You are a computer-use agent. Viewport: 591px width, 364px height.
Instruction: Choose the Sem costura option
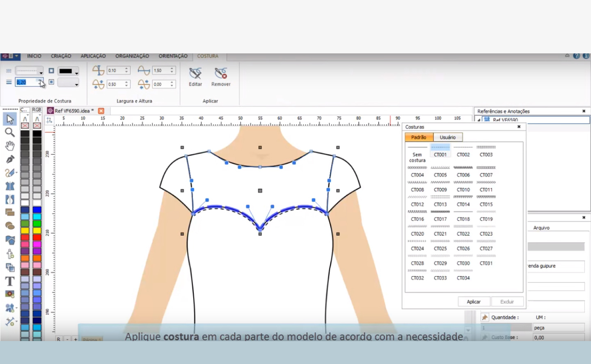click(x=417, y=154)
